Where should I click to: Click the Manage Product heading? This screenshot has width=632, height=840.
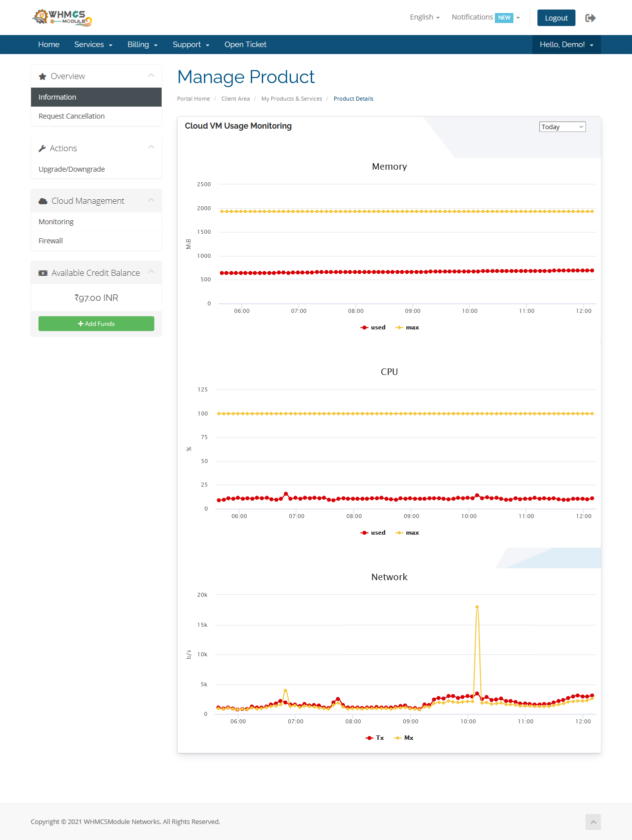pos(246,77)
